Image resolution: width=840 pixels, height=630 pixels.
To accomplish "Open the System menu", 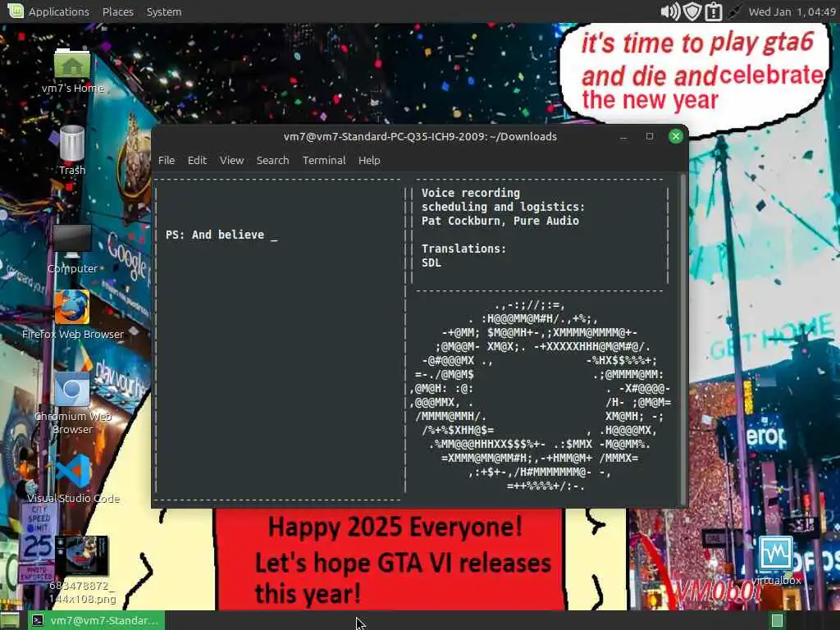I will point(164,11).
